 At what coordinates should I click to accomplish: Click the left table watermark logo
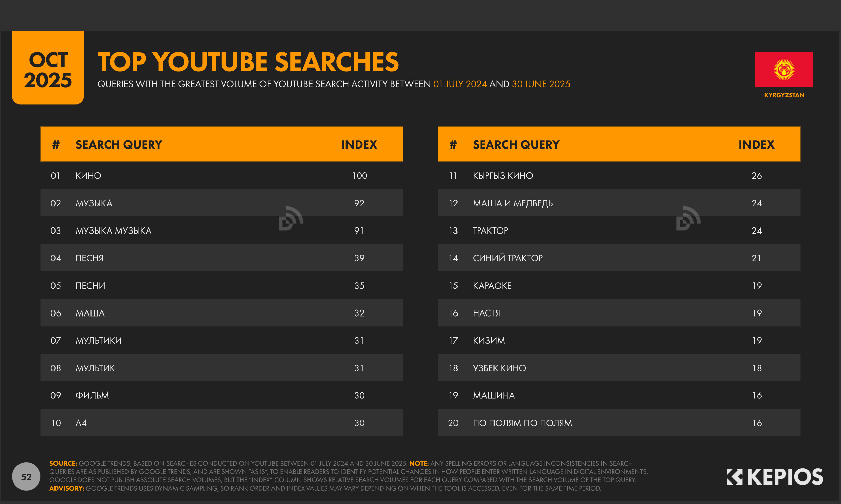point(291,218)
